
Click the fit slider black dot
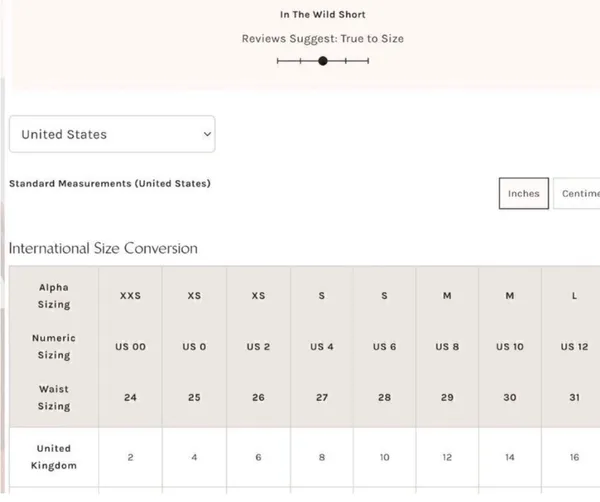point(323,61)
